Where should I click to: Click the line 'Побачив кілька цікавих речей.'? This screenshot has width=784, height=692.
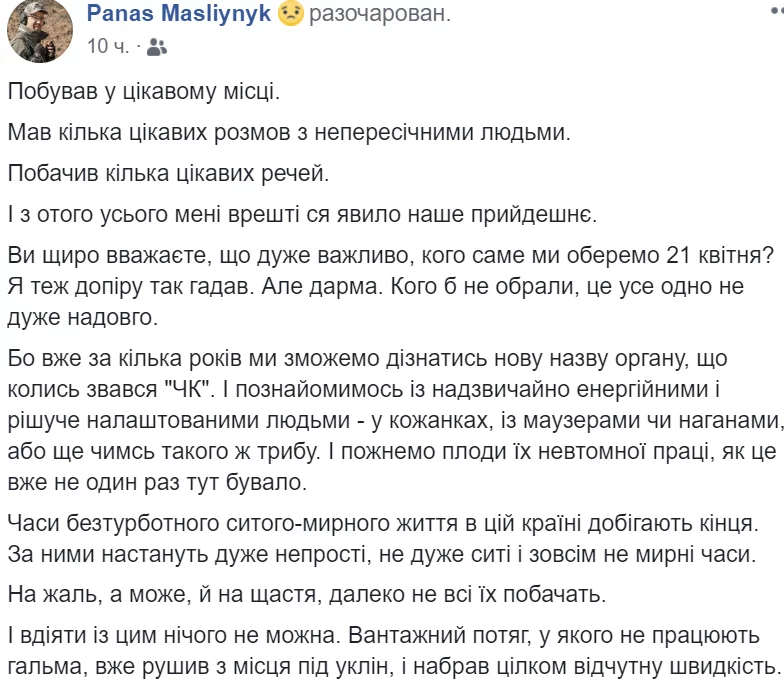coord(168,171)
